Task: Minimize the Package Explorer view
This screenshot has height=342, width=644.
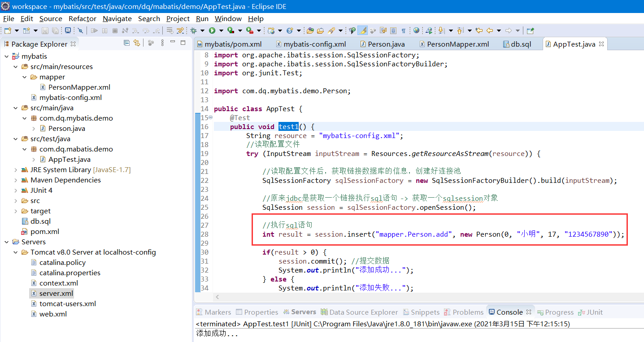Action: 173,43
